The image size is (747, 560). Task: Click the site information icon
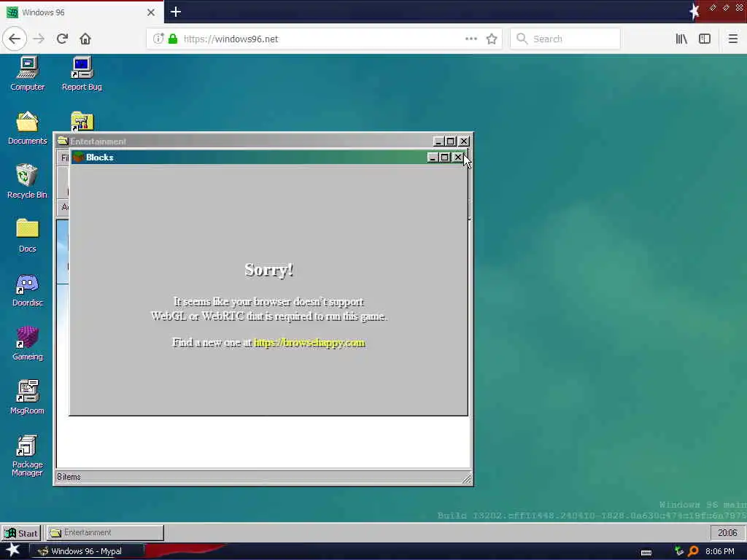(x=158, y=39)
